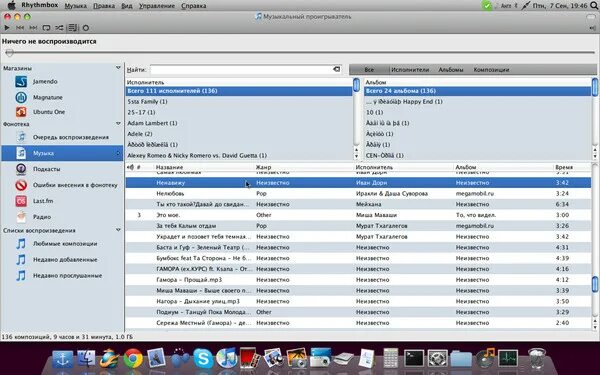The height and width of the screenshot is (375, 600).
Task: Click the track list scrollbar handle
Action: (x=595, y=284)
